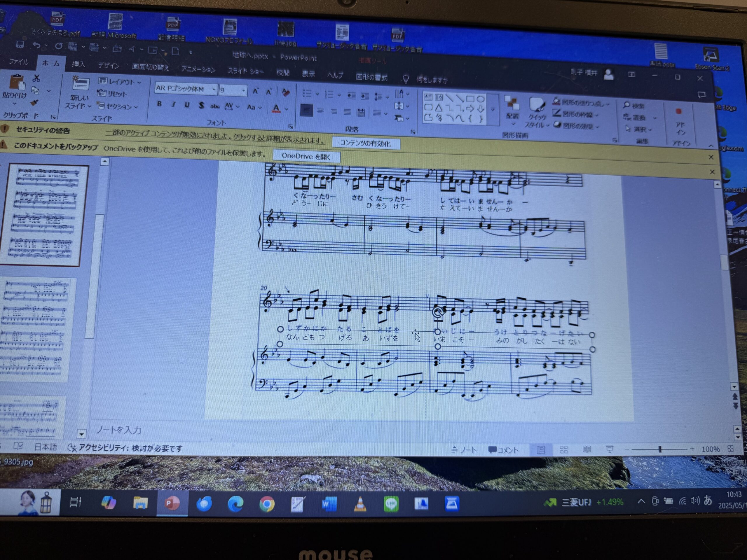
Task: Open the font size dropdown showing 9
Action: (x=243, y=90)
